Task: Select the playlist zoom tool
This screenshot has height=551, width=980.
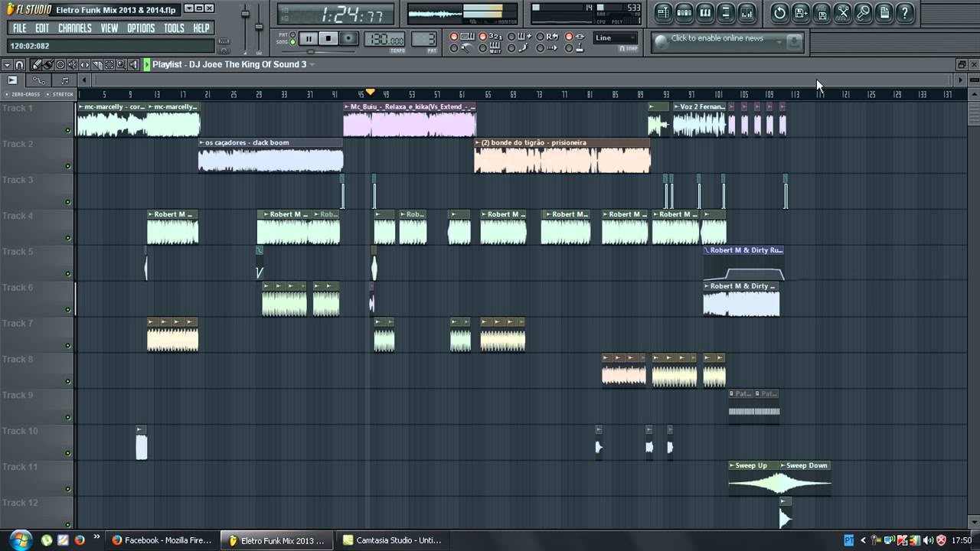Action: click(x=121, y=65)
